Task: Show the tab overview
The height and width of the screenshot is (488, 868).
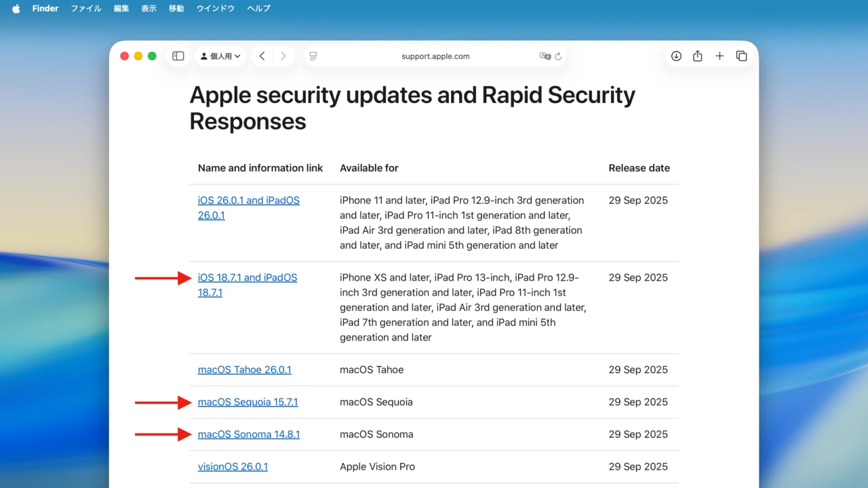Action: [x=741, y=56]
